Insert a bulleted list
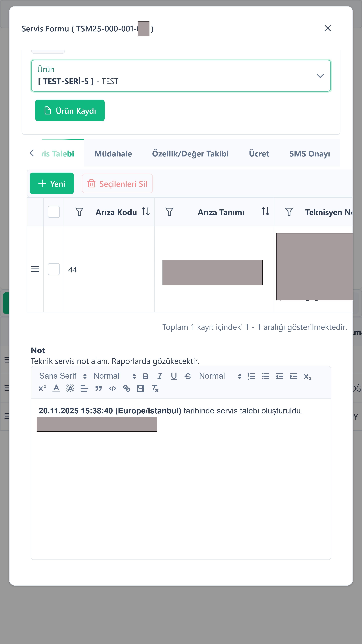362x644 pixels. (265, 376)
